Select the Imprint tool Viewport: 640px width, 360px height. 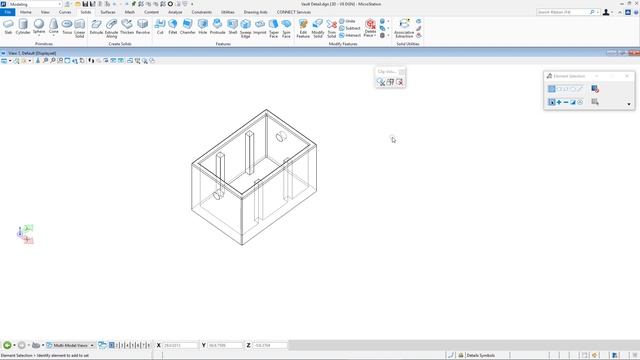(260, 27)
